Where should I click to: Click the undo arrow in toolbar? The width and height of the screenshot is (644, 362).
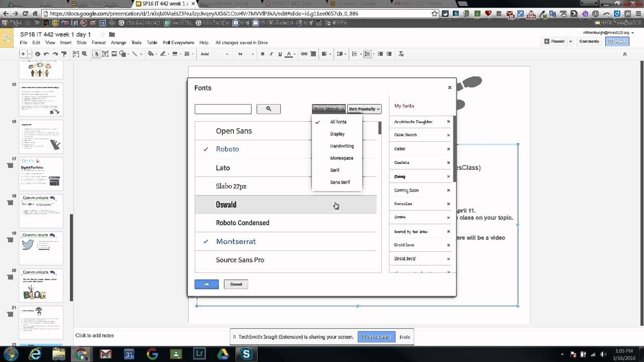click(46, 54)
